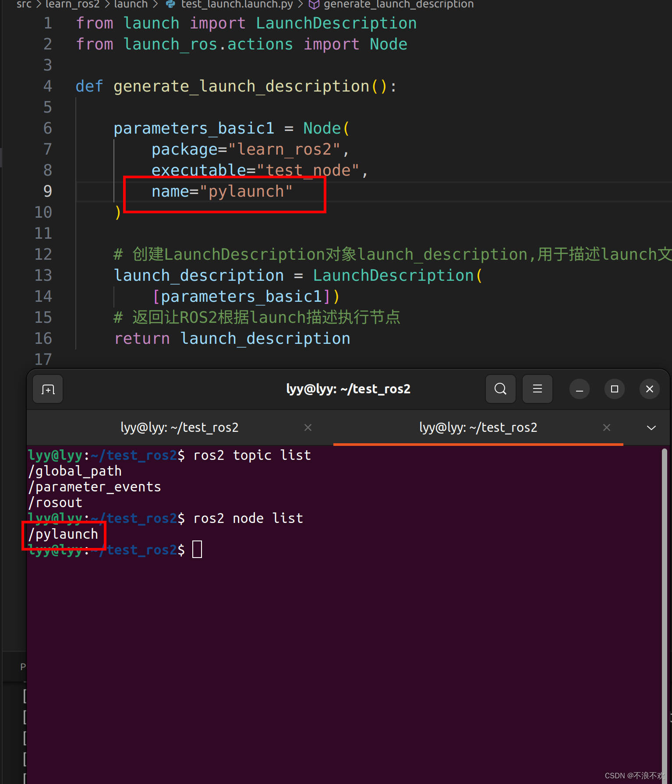Expand the terminal tab list dropdown
The image size is (672, 784).
(x=651, y=427)
